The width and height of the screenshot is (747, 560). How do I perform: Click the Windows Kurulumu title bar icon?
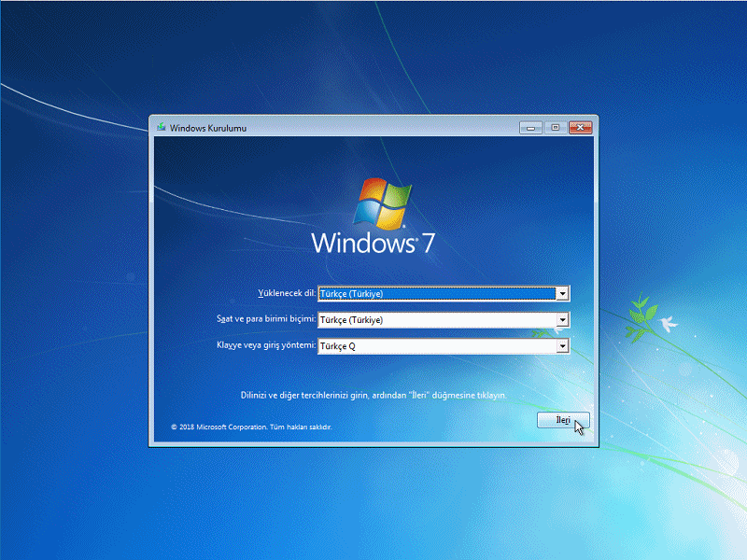[x=162, y=127]
